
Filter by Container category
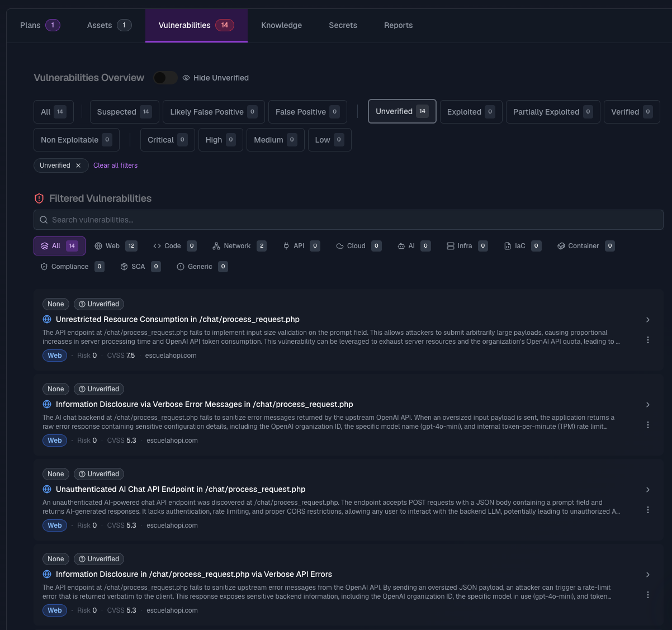(586, 246)
